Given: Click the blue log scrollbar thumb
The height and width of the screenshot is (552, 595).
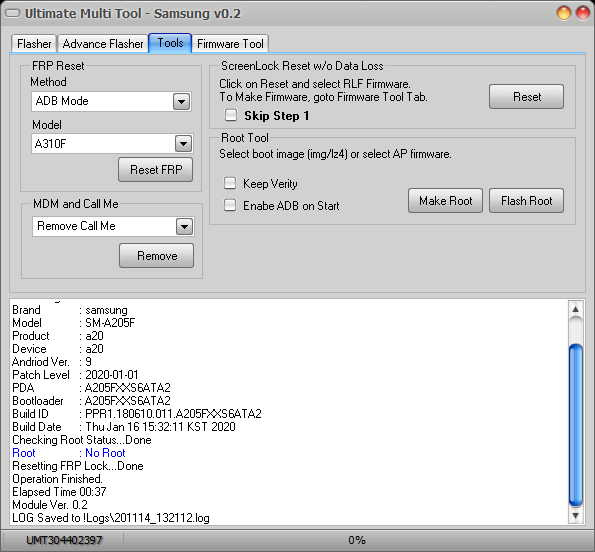Looking at the screenshot, I should click(576, 425).
